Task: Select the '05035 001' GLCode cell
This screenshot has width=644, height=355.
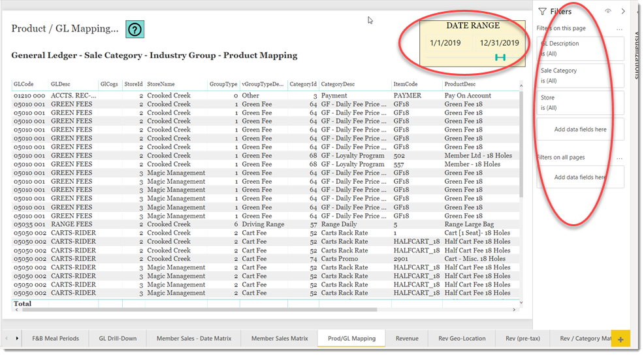Action: 29,224
